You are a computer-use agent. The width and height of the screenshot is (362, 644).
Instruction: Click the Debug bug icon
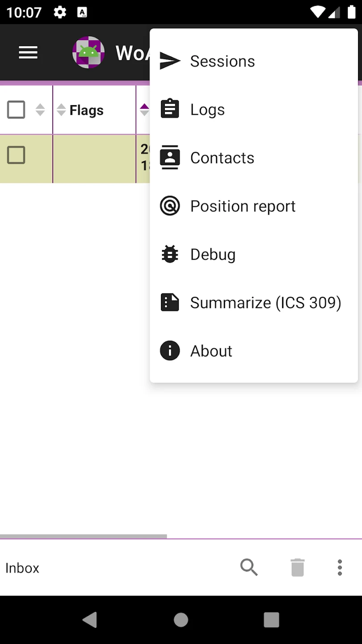pyautogui.click(x=170, y=254)
